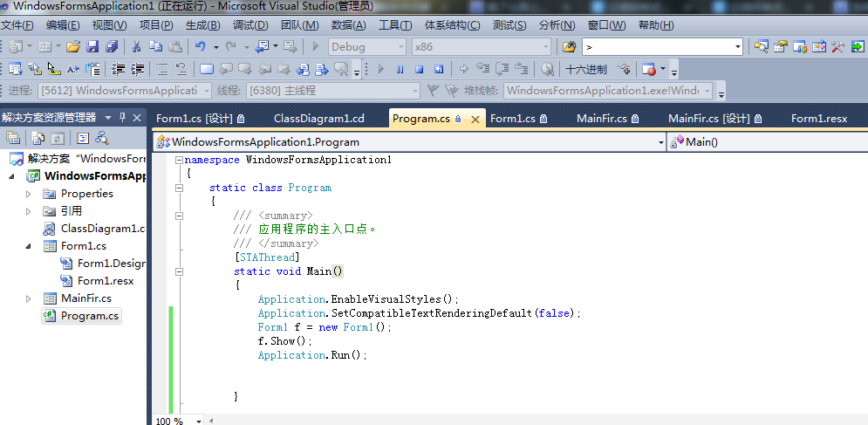Pin the 解决方案资源管理器 panel with the pushpin
The image size is (868, 425).
coord(122,118)
